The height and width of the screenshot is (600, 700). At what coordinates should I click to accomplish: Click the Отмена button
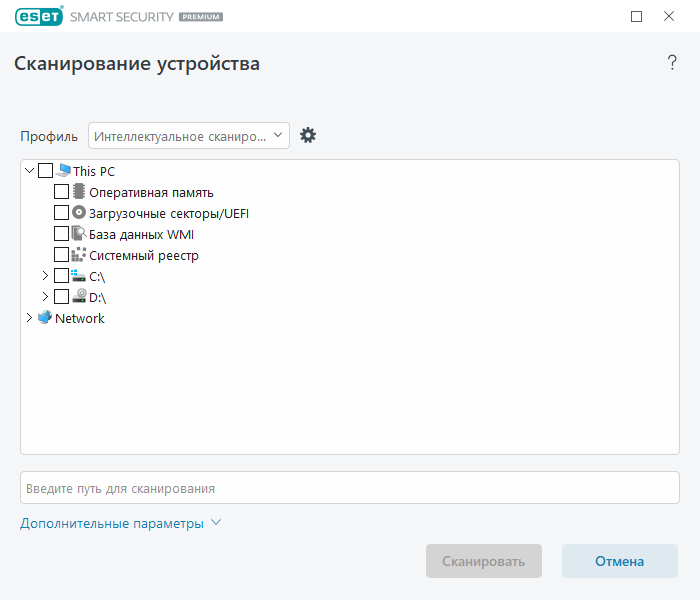[x=620, y=561]
